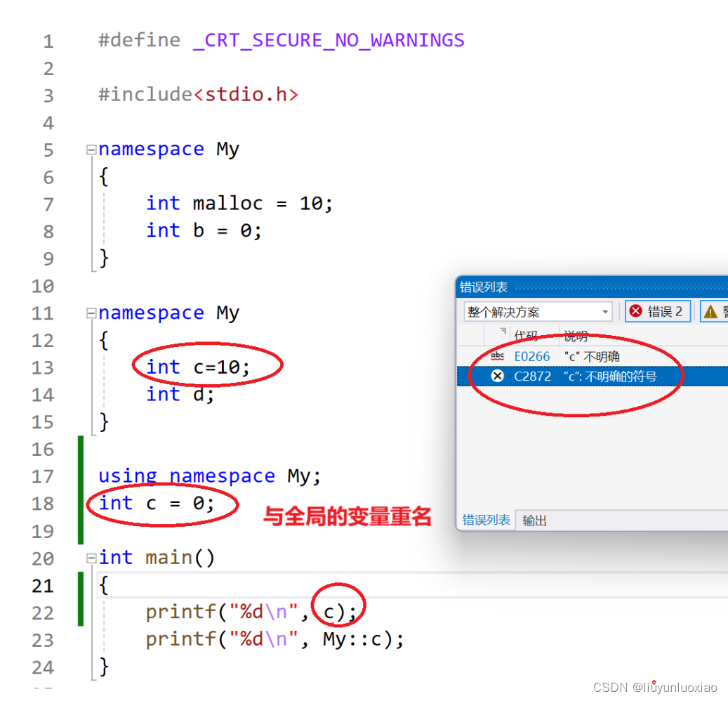Place cursor on _CRT_SECURE_NO_WARNINGS macro

[329, 41]
